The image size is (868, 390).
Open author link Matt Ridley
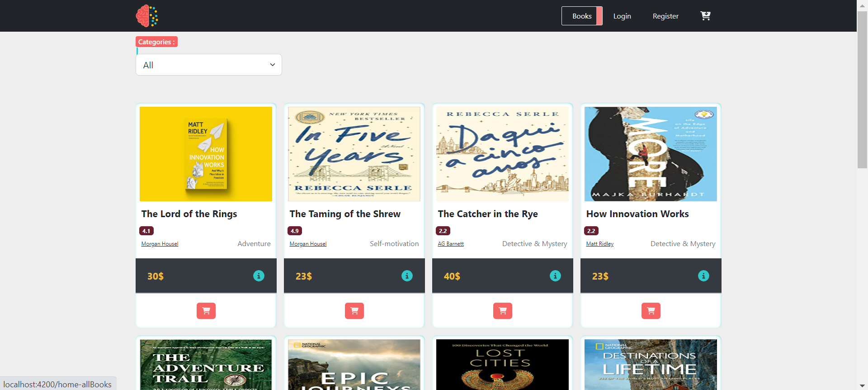pos(600,244)
